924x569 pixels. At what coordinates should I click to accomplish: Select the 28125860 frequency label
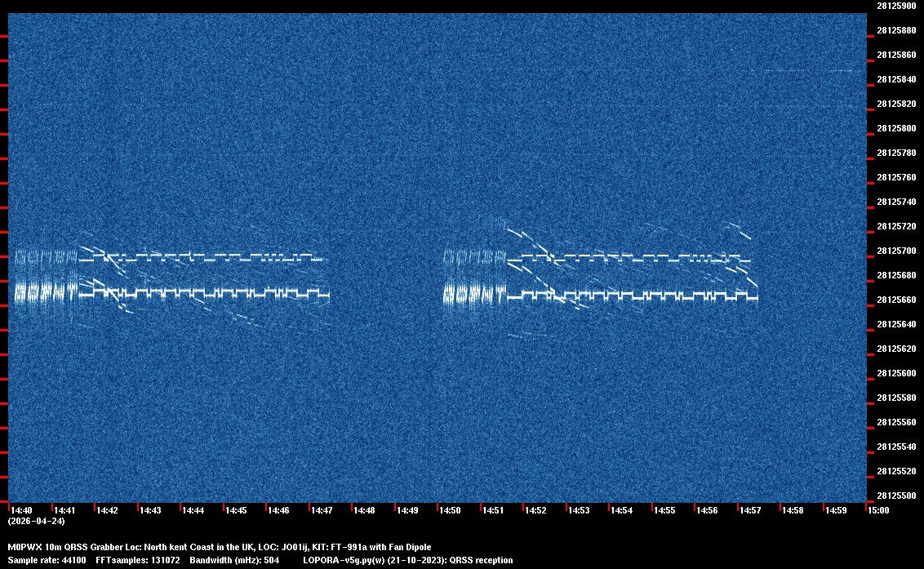tap(897, 55)
